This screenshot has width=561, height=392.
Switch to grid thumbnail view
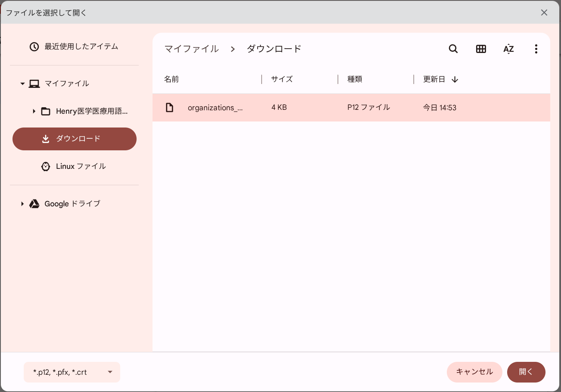point(481,49)
